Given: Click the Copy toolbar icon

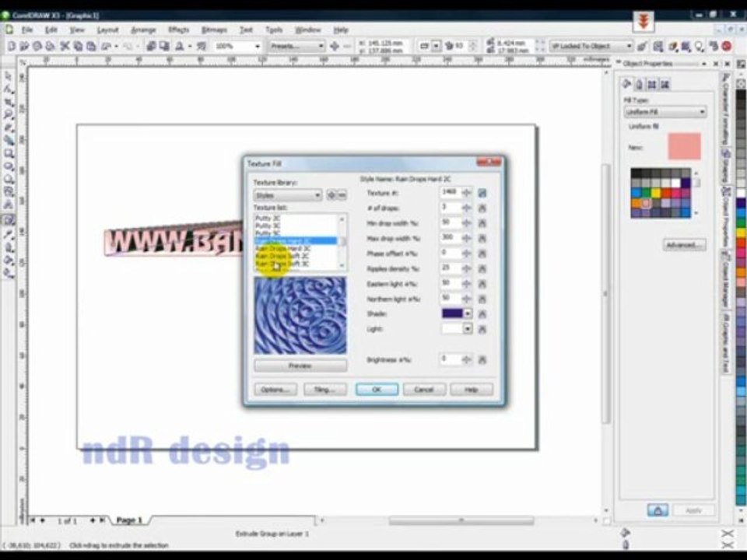Looking at the screenshot, I should 78,46.
